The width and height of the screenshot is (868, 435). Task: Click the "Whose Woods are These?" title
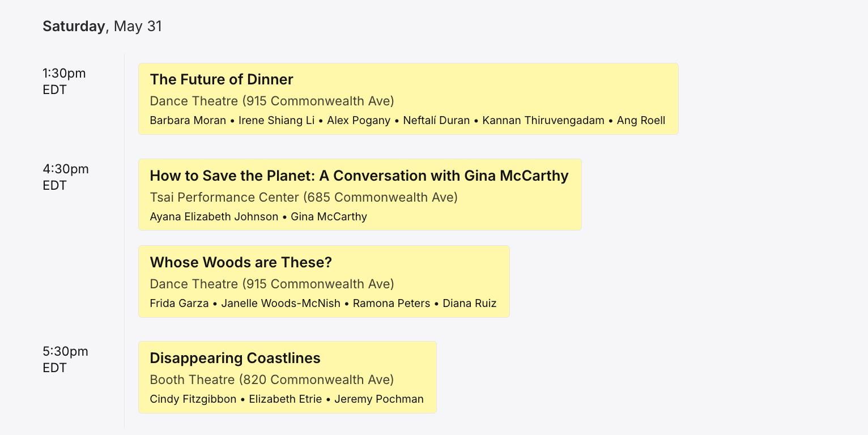point(241,262)
